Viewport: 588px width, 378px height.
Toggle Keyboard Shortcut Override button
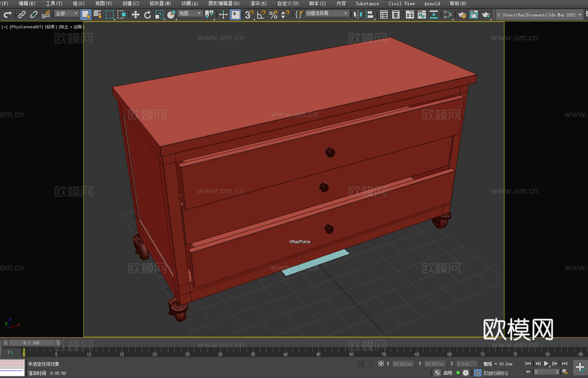(x=235, y=14)
